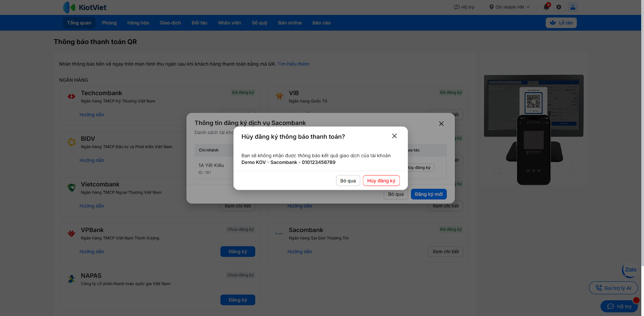Open the Tổng quan menu
The image size is (644, 316).
tap(79, 23)
